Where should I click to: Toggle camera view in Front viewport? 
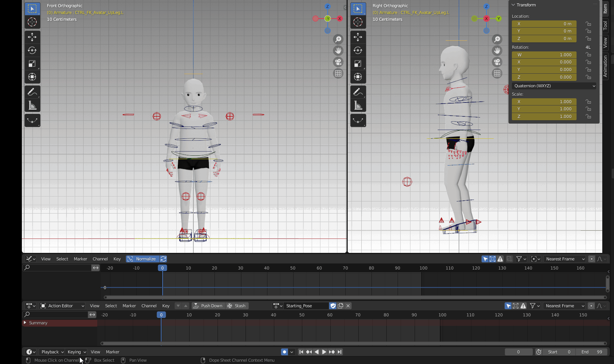[x=338, y=62]
